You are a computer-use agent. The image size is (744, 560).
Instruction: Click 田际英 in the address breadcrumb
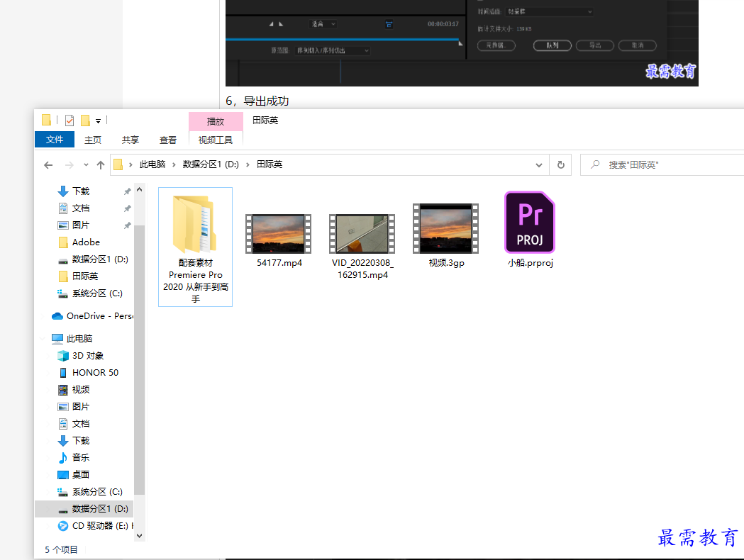(x=270, y=164)
